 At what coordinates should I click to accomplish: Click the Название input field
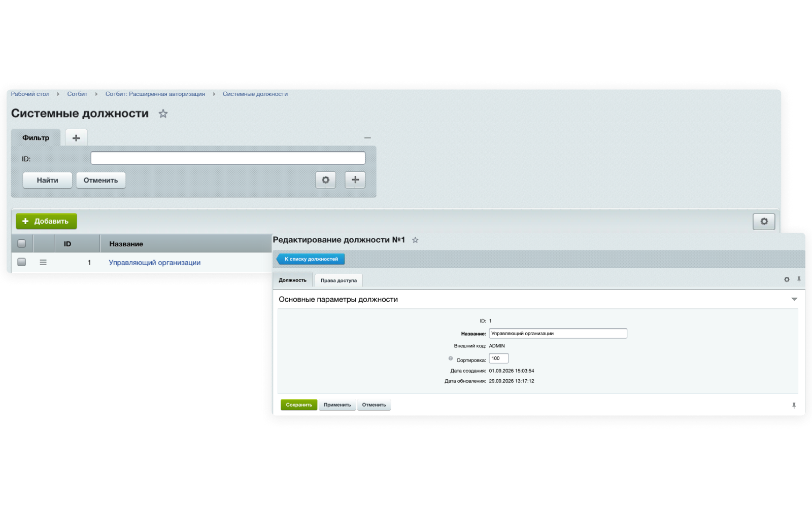(558, 334)
